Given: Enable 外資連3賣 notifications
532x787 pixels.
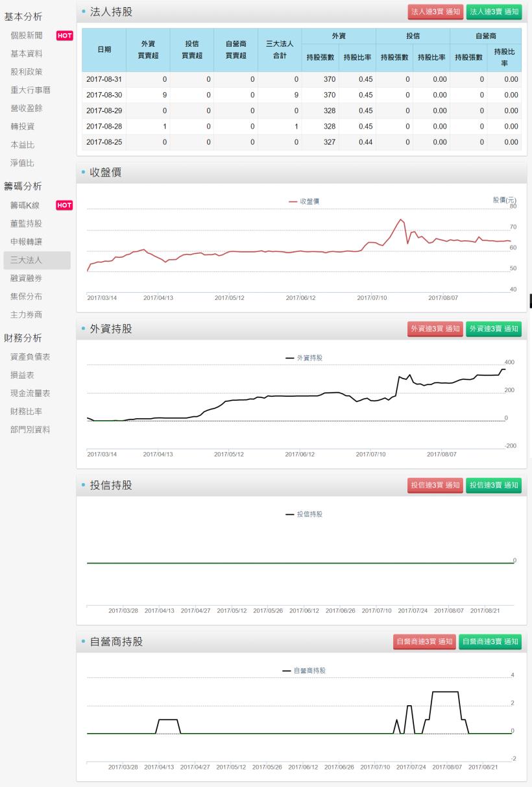Looking at the screenshot, I should click(x=493, y=329).
